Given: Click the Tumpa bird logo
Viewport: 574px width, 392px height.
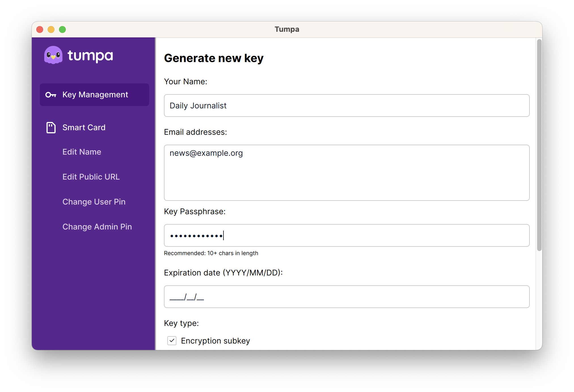Looking at the screenshot, I should click(x=53, y=55).
